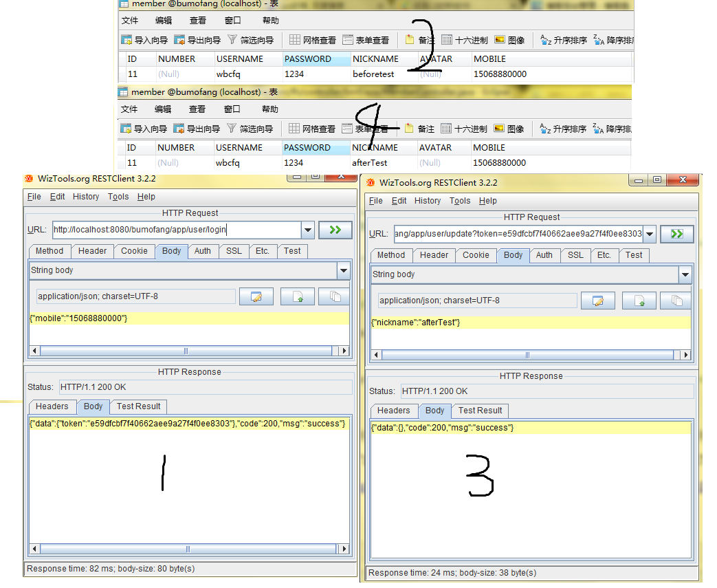Click PASSWORD column header in top table
717x588 pixels.
click(316, 59)
